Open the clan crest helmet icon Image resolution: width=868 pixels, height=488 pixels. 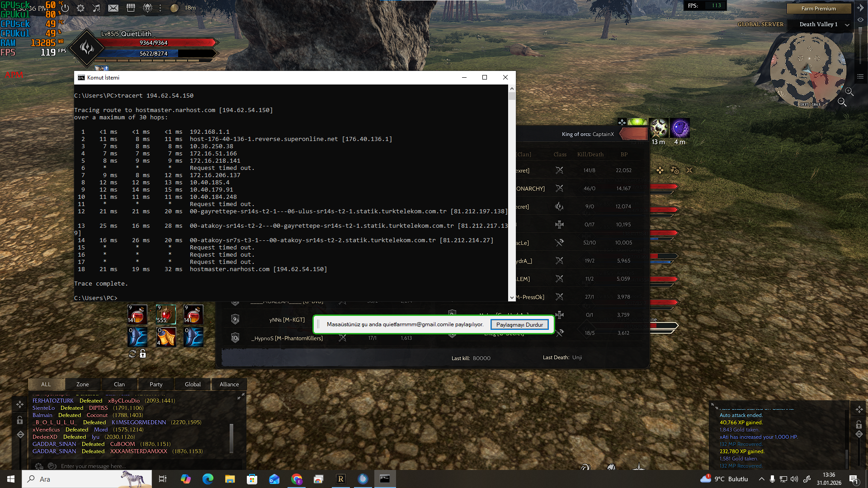(x=147, y=8)
